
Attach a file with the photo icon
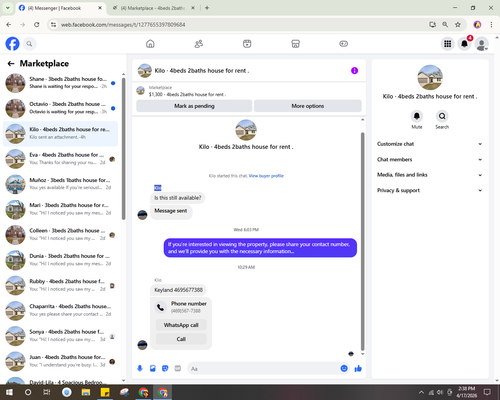[153, 368]
